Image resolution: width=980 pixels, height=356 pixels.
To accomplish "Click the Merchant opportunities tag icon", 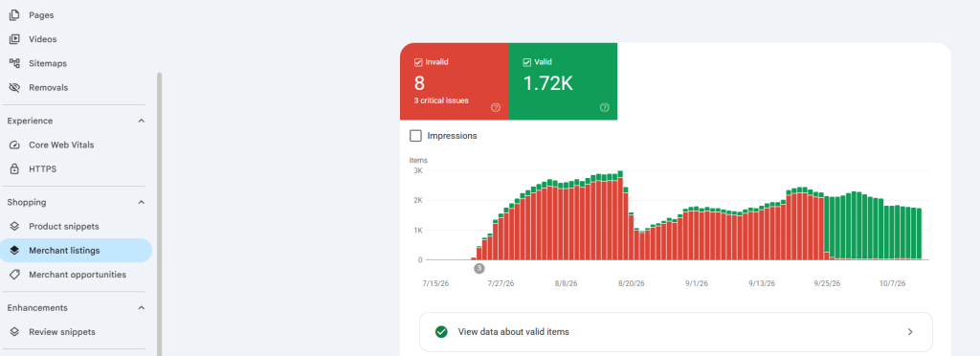I will (x=14, y=275).
